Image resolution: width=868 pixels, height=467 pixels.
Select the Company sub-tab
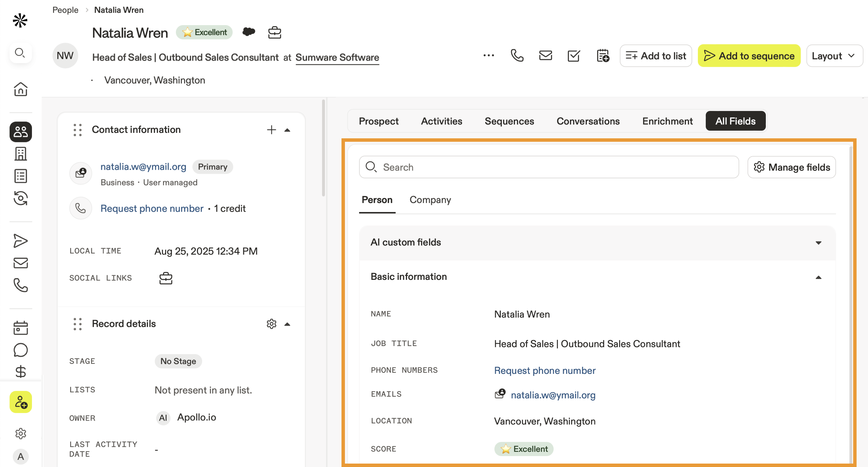coord(430,199)
